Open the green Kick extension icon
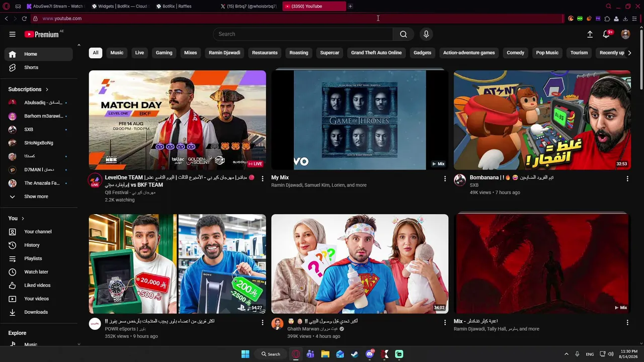The image size is (644, 362). point(580,19)
